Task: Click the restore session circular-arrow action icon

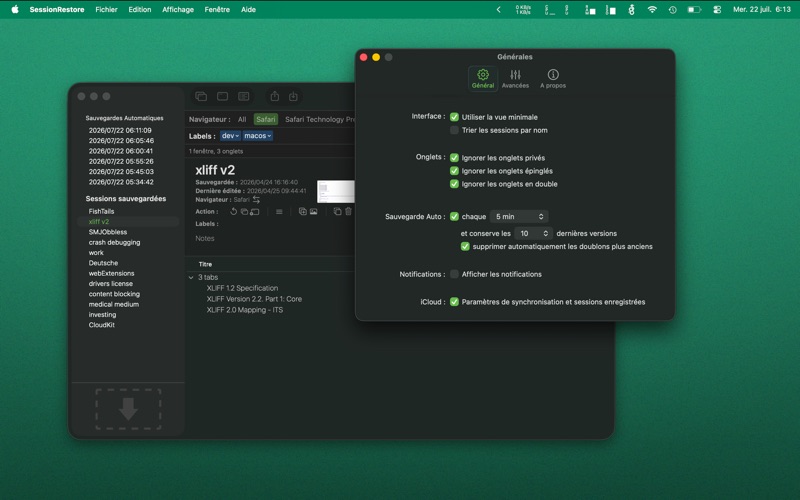Action: 233,211
